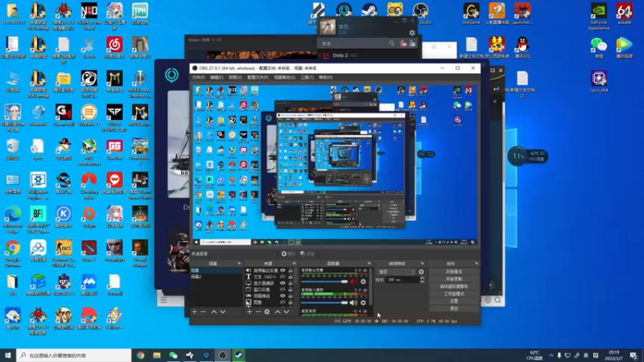Click the 退出 exit button in Controls
This screenshot has width=644, height=362.
(454, 309)
